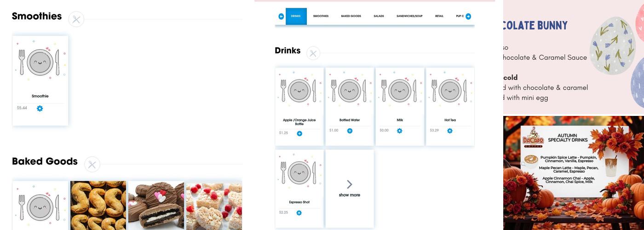The width and height of the screenshot is (644, 230).
Task: Click the utensils icon beside Baked Goods heading
Action: [x=92, y=164]
